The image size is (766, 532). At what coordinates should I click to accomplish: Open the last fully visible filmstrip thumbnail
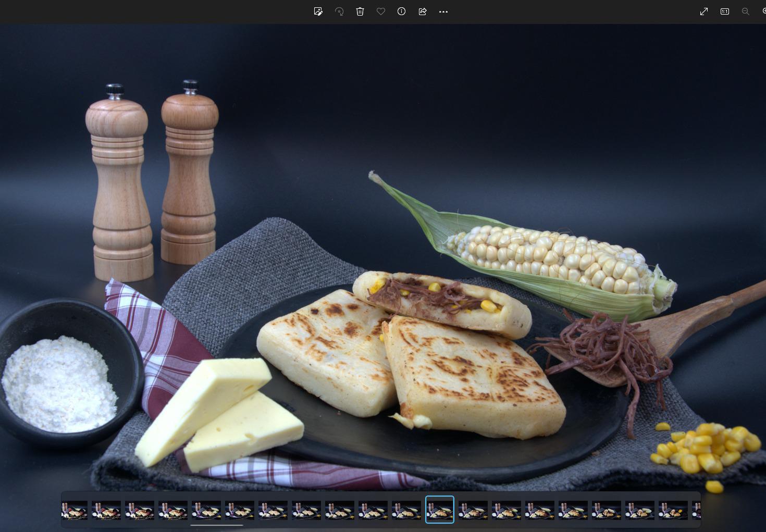pyautogui.click(x=673, y=511)
